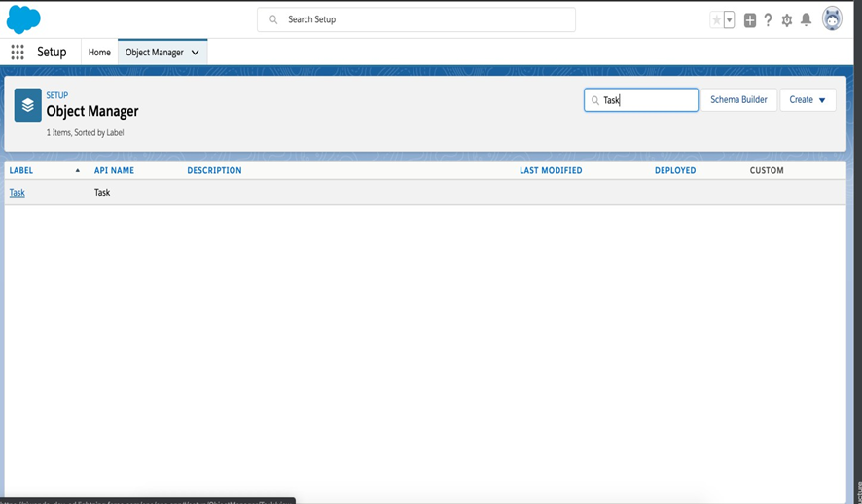Click the CUSTOM column header
This screenshot has height=504, width=862.
pyautogui.click(x=767, y=171)
